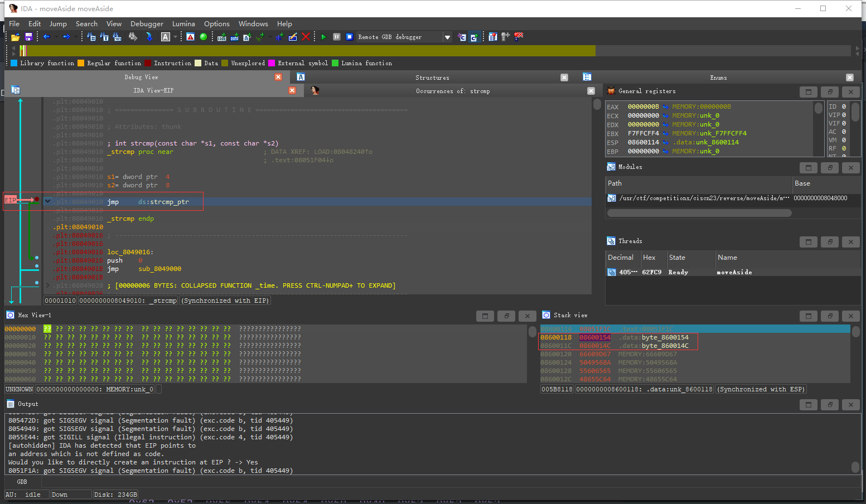Click the grey plug plus icon
The height and width of the screenshot is (504, 866).
coord(506,37)
